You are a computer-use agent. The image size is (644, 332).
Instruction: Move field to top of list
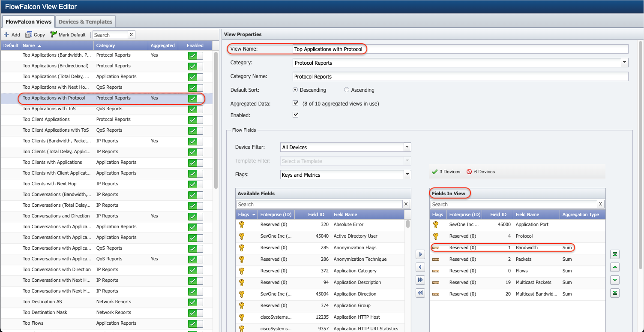click(x=615, y=254)
